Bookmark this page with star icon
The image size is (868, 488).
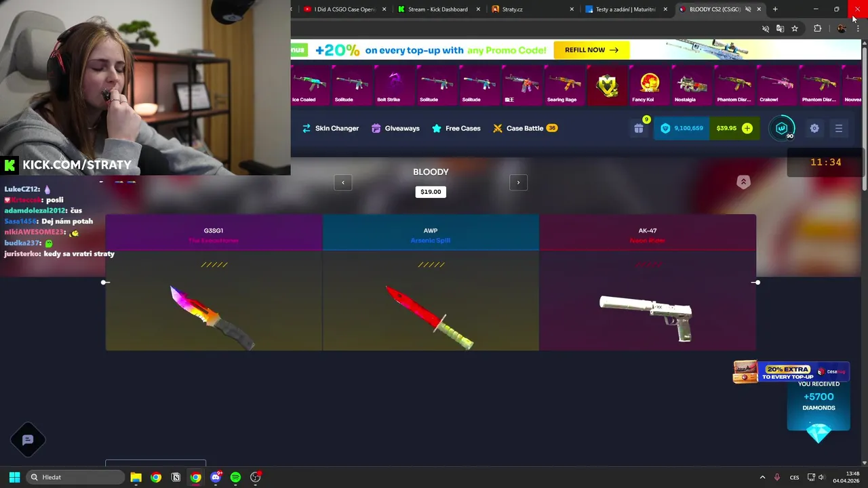coord(795,28)
